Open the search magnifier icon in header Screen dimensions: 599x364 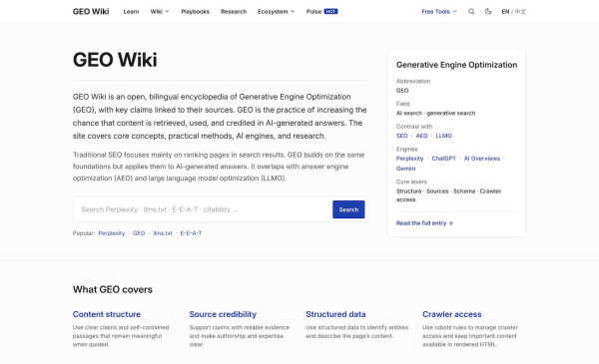click(471, 11)
